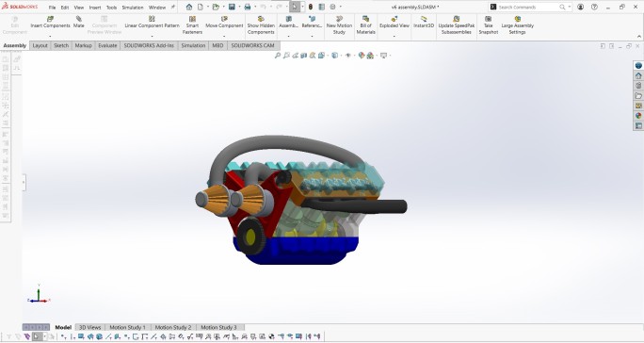The height and width of the screenshot is (343, 644).
Task: Click New Motion Study
Action: pos(339,25)
